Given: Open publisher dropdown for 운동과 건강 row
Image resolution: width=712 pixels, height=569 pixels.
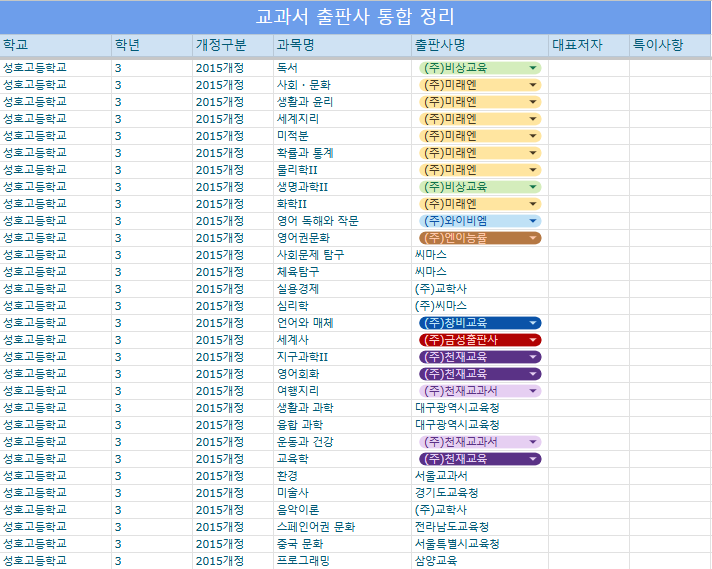Looking at the screenshot, I should pos(533,442).
